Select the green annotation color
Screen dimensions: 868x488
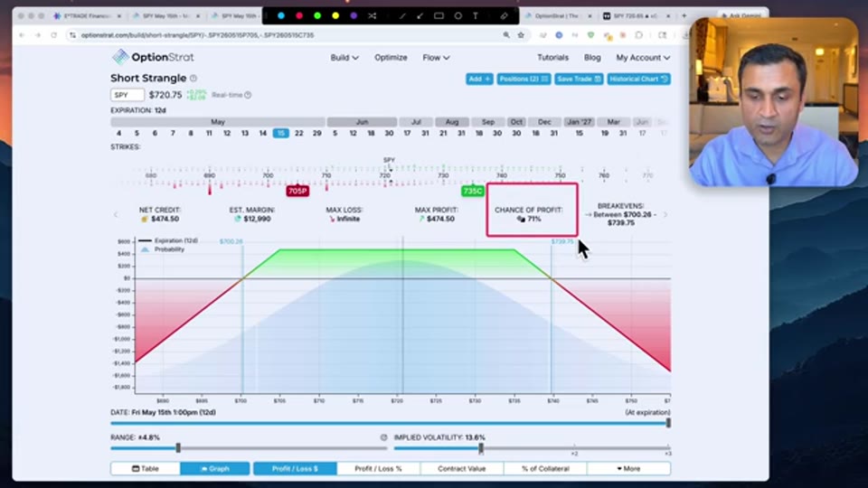click(317, 16)
